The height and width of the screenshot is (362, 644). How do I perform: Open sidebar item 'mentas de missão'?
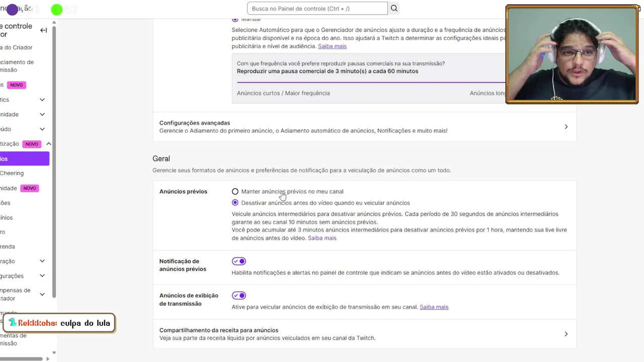(14, 339)
